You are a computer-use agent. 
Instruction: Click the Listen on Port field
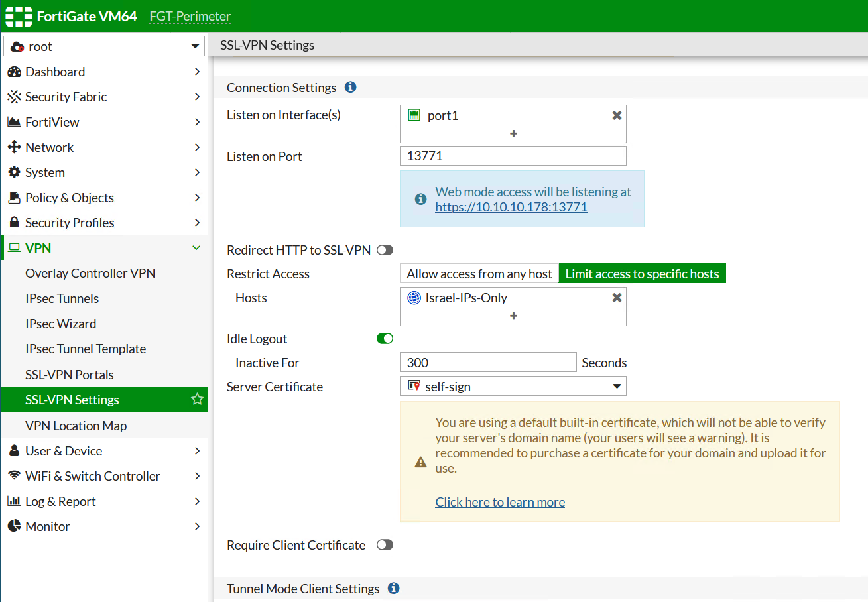[x=513, y=156]
